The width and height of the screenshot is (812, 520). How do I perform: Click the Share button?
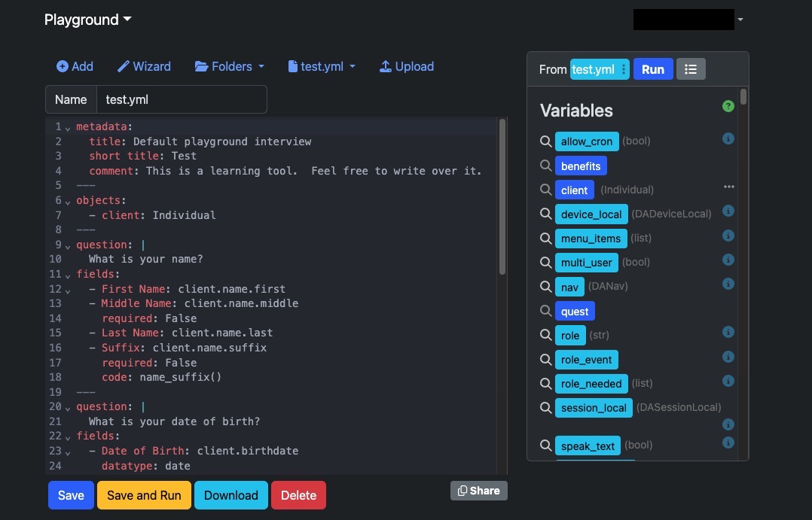click(x=478, y=490)
